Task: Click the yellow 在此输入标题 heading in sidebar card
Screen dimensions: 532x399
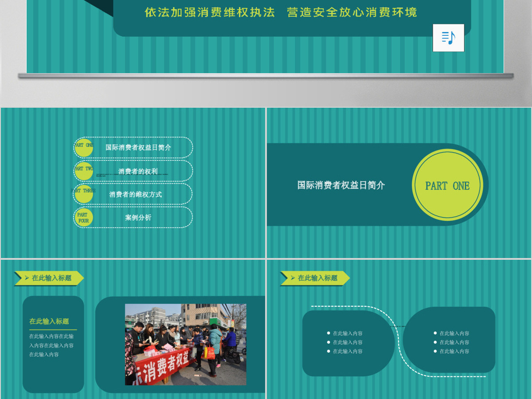Action: click(49, 321)
